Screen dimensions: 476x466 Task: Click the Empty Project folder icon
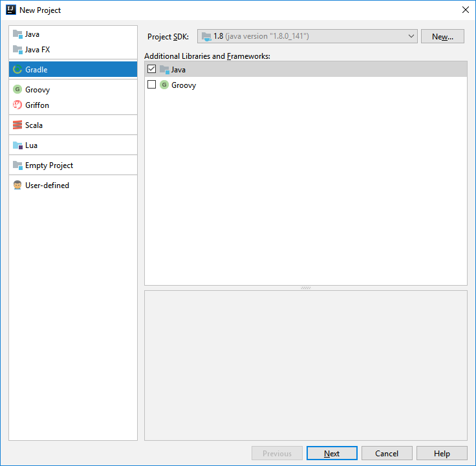point(17,165)
